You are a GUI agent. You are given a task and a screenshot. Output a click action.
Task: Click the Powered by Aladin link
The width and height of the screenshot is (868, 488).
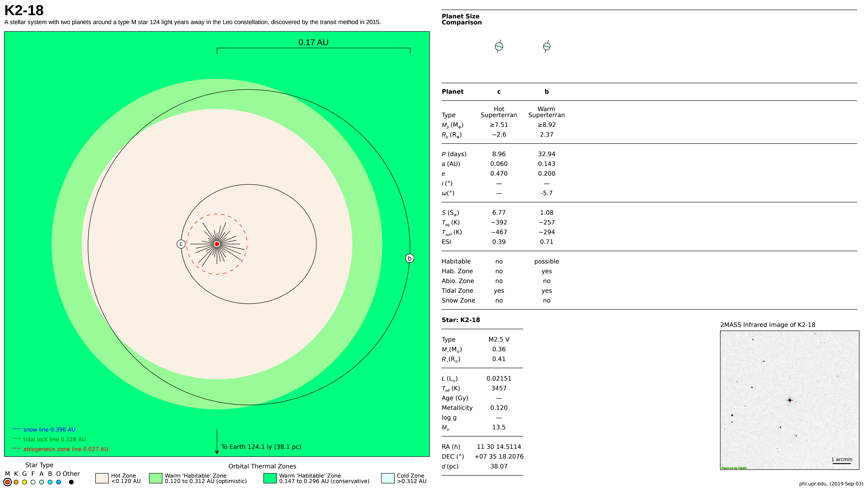pyautogui.click(x=734, y=468)
